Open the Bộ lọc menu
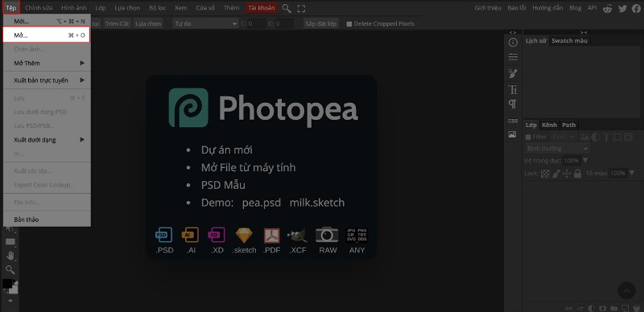Screen dimensions: 644x312 pos(157,8)
